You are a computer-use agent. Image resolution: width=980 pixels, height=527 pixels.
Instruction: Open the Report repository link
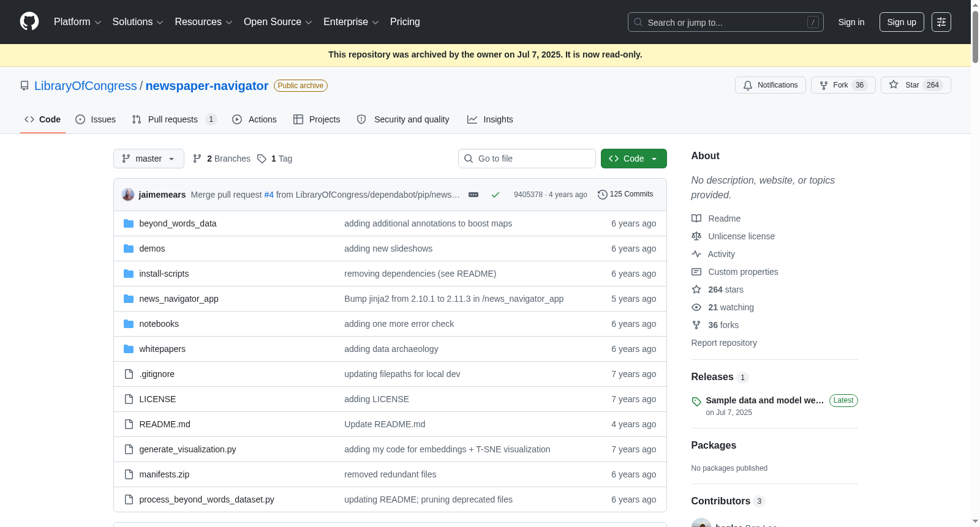pos(724,343)
